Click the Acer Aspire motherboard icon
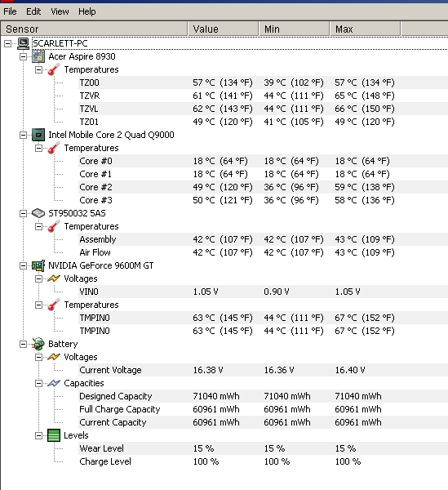448x490 pixels. [x=38, y=56]
